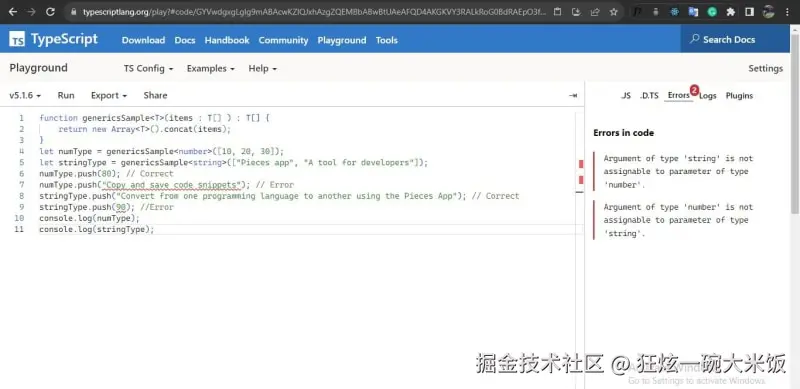Reload the page with browser refresh icon

point(50,12)
